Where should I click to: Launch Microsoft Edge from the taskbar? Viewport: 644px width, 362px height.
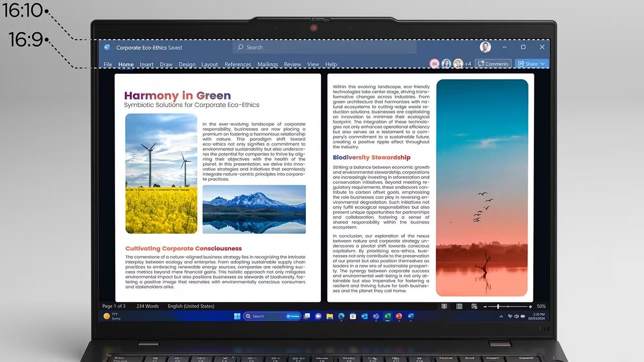tap(341, 317)
